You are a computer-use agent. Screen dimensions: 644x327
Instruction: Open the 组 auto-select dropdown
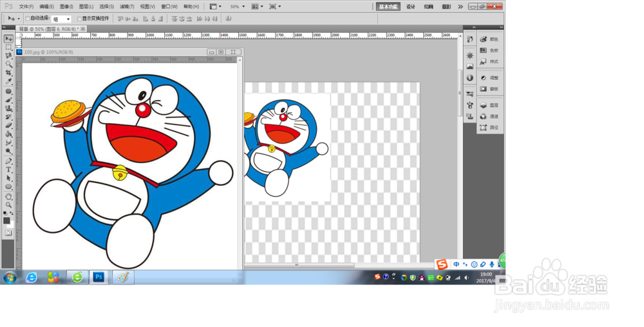coord(61,19)
